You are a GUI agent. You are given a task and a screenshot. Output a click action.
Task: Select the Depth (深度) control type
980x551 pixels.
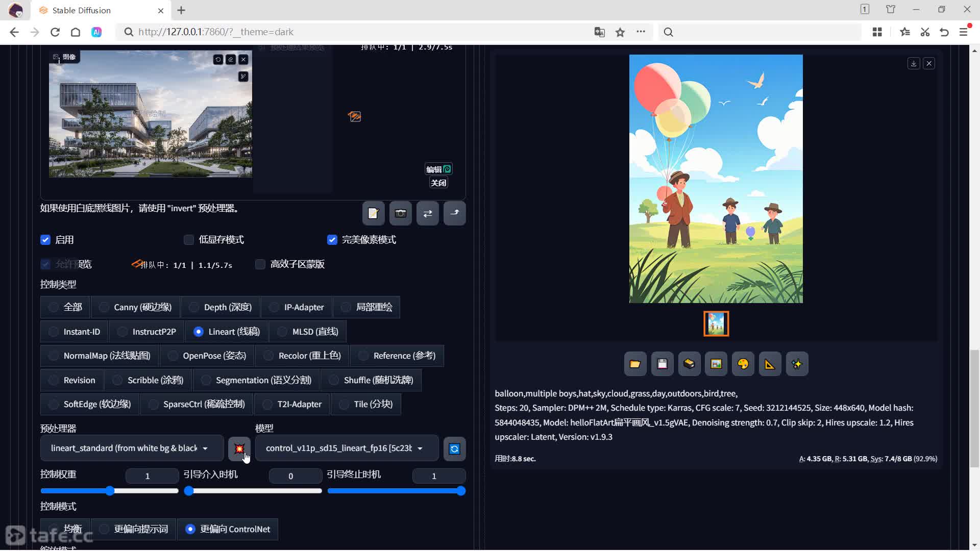[x=220, y=307]
